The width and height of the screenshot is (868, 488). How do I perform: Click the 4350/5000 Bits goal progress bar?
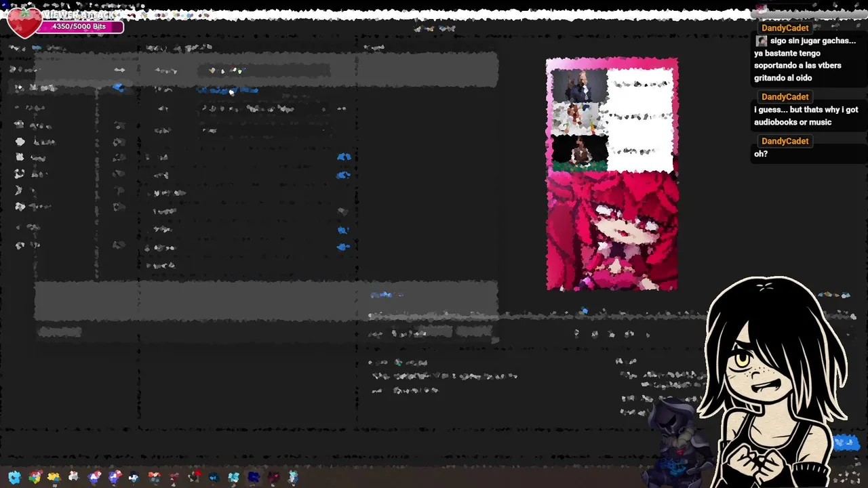(79, 26)
